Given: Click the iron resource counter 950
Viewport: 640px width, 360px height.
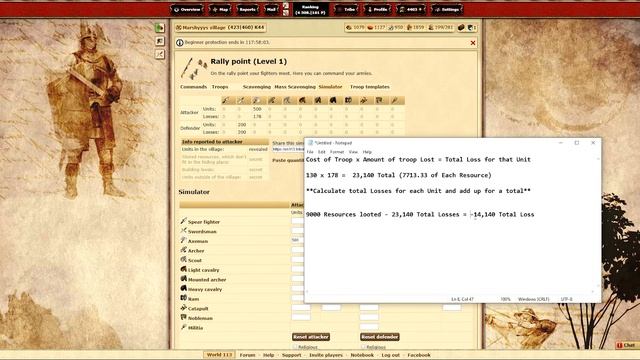Looking at the screenshot, I should click(395, 27).
